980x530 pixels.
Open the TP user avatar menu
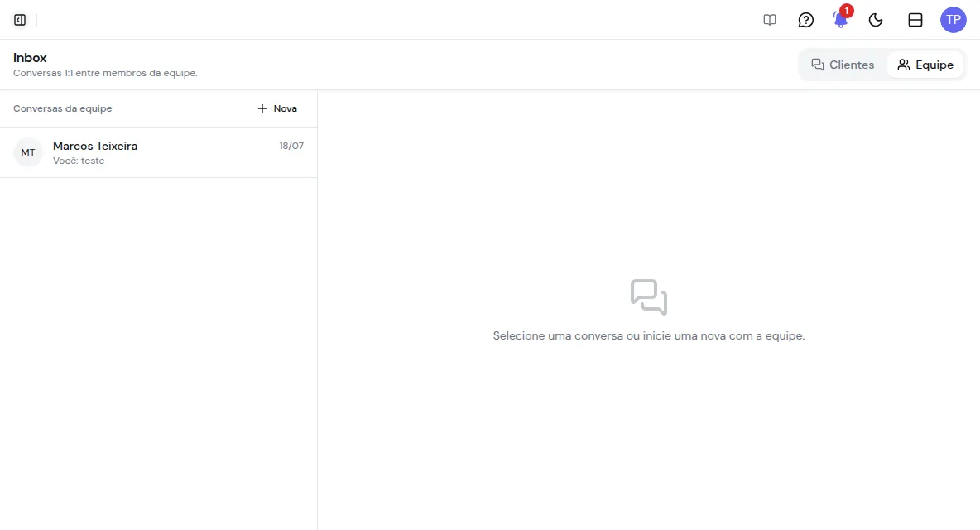(x=954, y=20)
